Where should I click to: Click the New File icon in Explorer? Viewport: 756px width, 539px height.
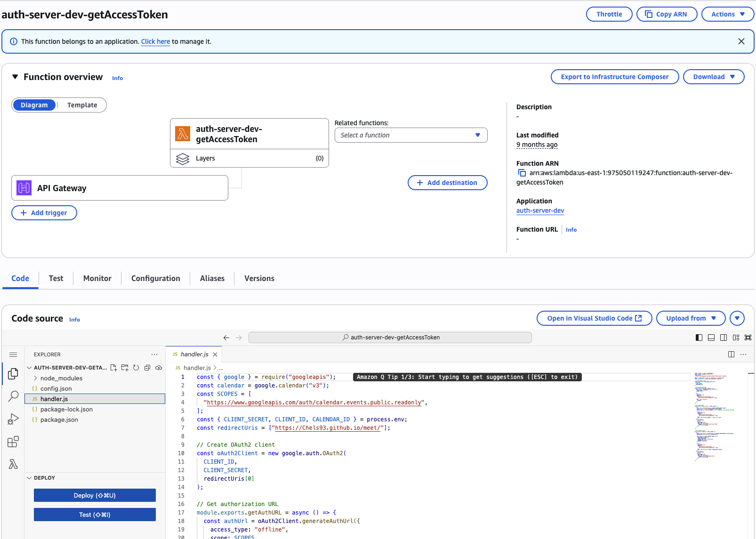coord(113,368)
